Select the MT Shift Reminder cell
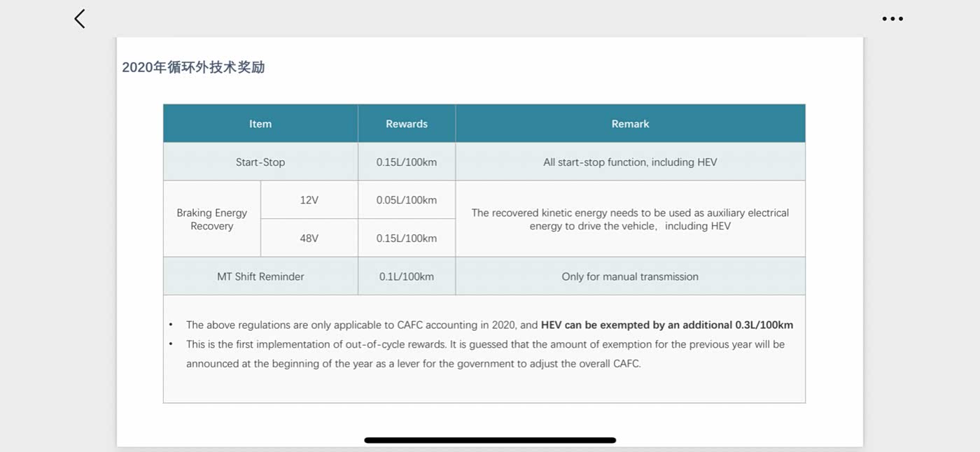980x452 pixels. pos(260,276)
